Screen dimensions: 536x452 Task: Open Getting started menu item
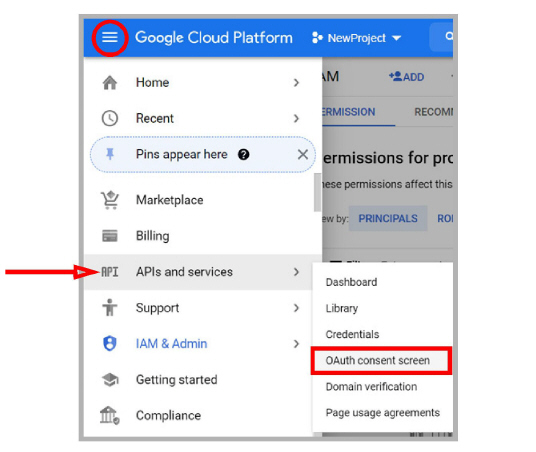[198, 380]
